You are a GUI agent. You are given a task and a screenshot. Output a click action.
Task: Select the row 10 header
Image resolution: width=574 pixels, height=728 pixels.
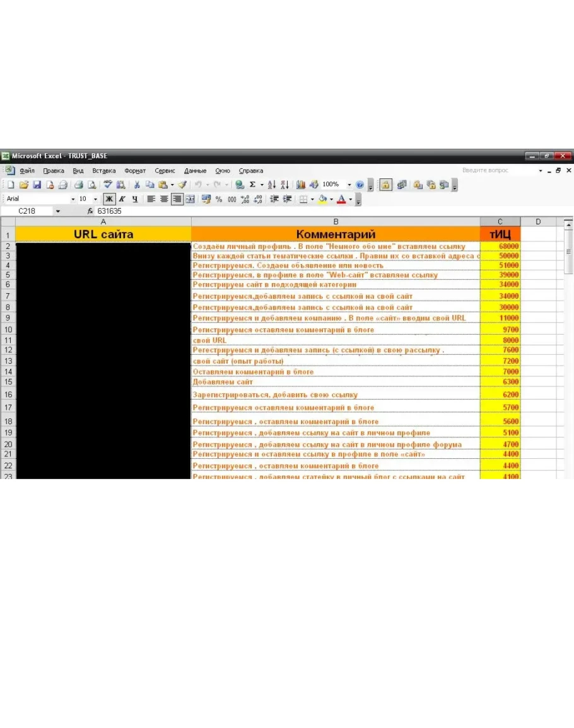[8, 330]
